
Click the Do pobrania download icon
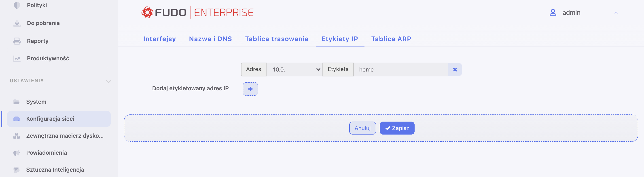[17, 23]
